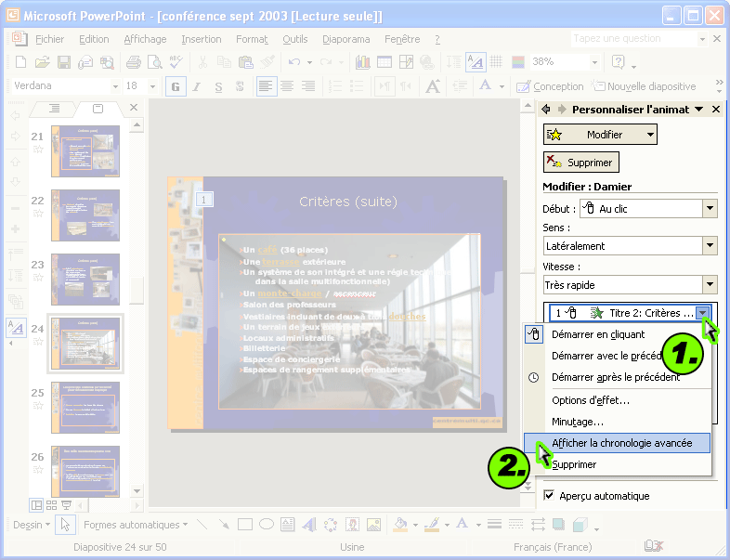Click the Save icon in toolbar

[64, 62]
